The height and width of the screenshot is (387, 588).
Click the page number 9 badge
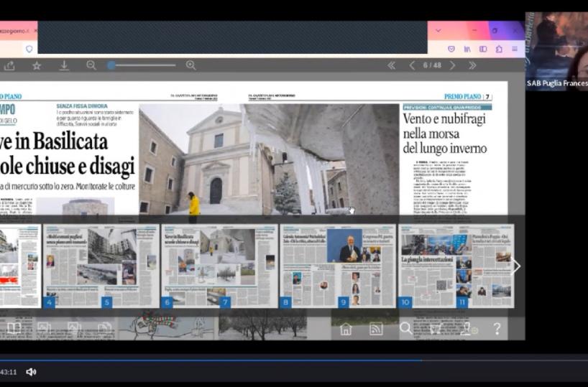coord(344,302)
